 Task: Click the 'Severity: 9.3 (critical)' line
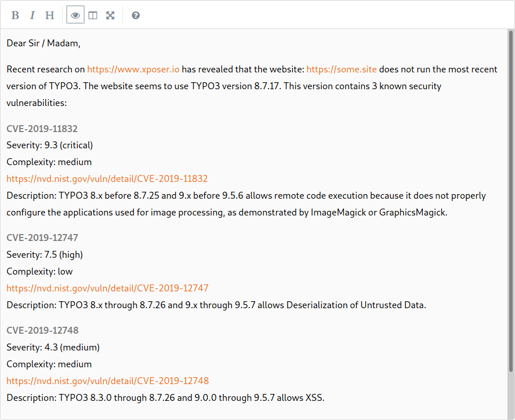coord(50,145)
